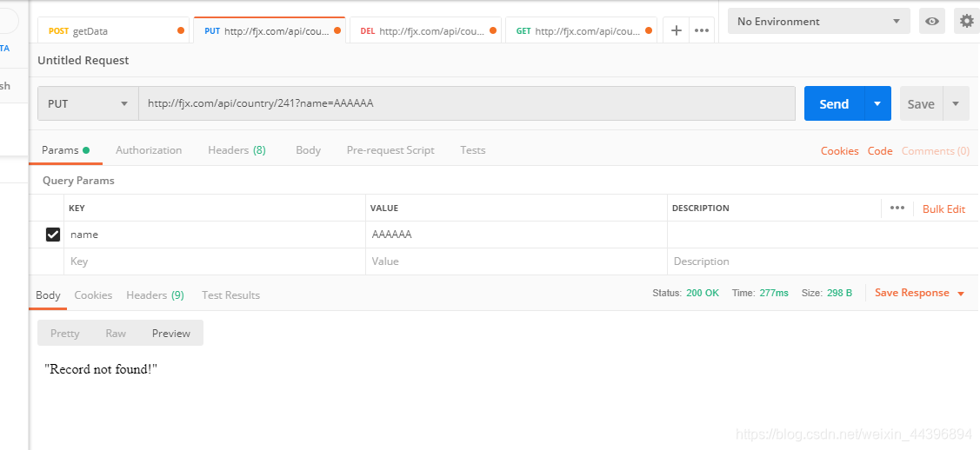Send the PUT request

pos(835,103)
